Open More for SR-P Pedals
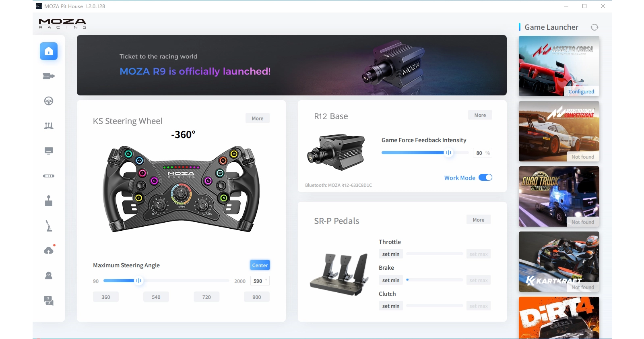This screenshot has width=644, height=339. pyautogui.click(x=479, y=220)
